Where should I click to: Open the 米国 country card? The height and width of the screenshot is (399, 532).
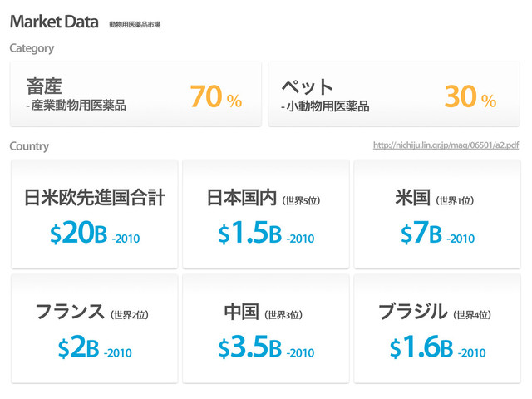pyautogui.click(x=437, y=214)
